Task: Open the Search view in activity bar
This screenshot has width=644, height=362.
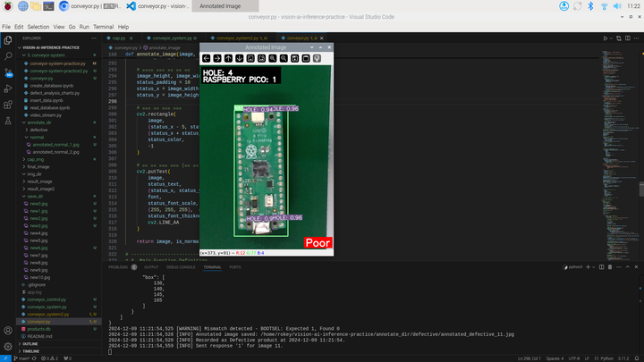Action: [x=8, y=56]
